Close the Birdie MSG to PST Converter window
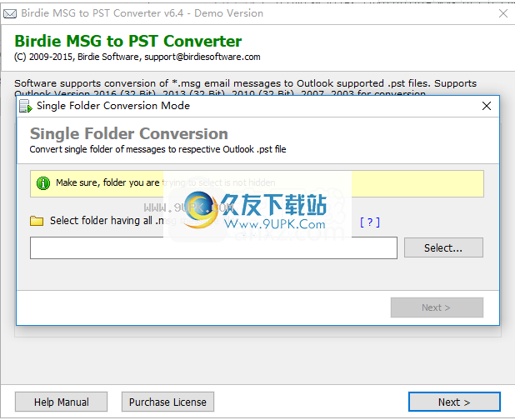The width and height of the screenshot is (515, 420). coord(503,13)
